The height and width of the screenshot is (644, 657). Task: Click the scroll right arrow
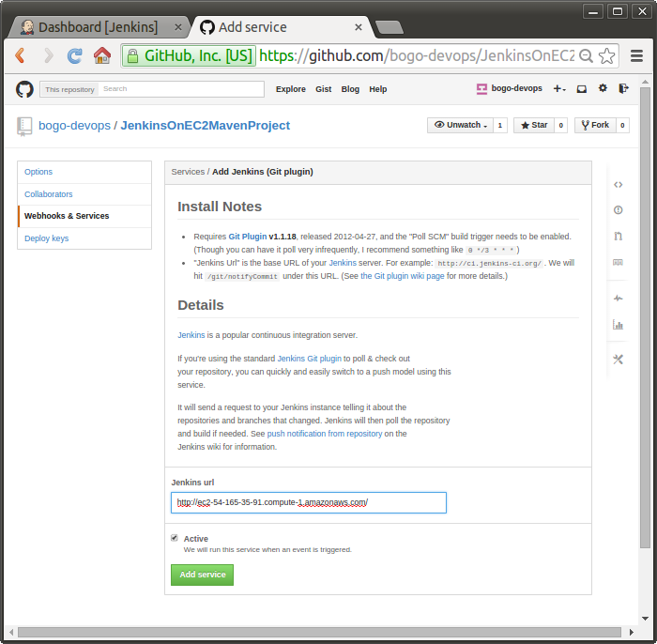[x=631, y=632]
